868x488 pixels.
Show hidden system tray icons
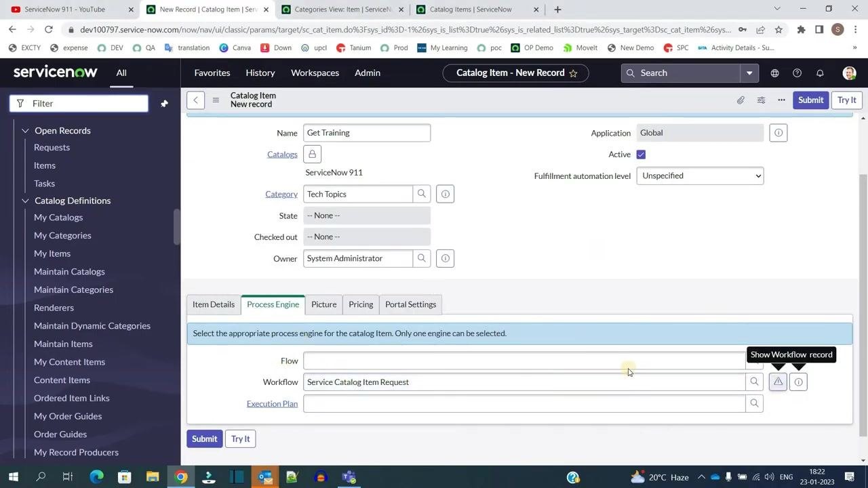coord(701,477)
